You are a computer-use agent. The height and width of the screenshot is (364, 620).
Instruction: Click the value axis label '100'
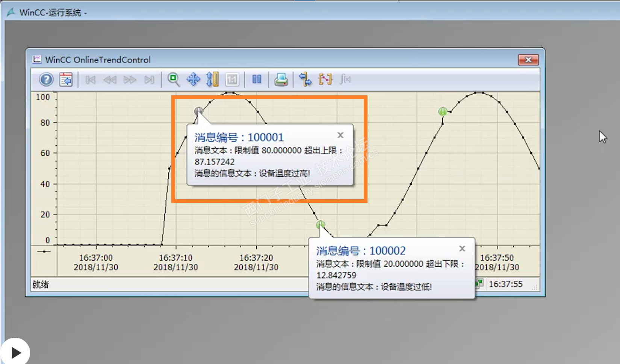pyautogui.click(x=43, y=97)
